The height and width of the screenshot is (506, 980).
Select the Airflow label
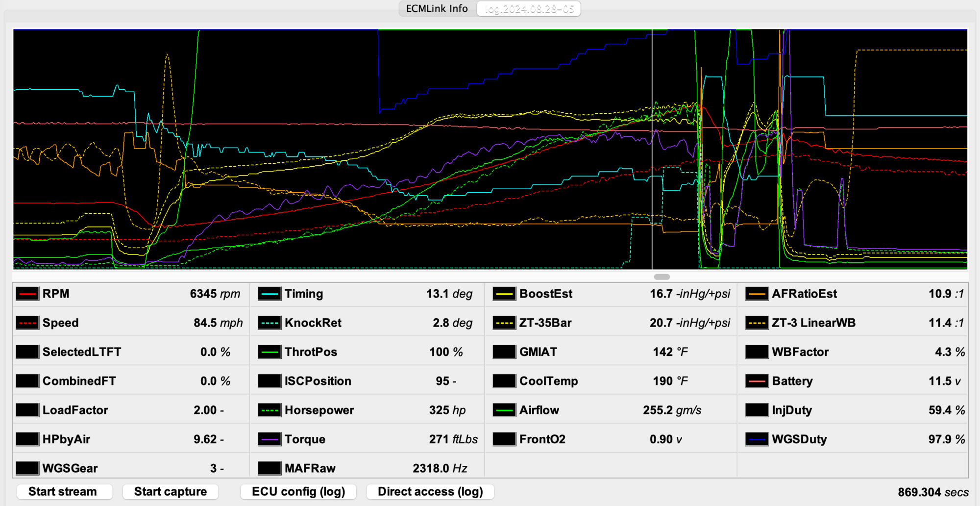click(x=539, y=410)
